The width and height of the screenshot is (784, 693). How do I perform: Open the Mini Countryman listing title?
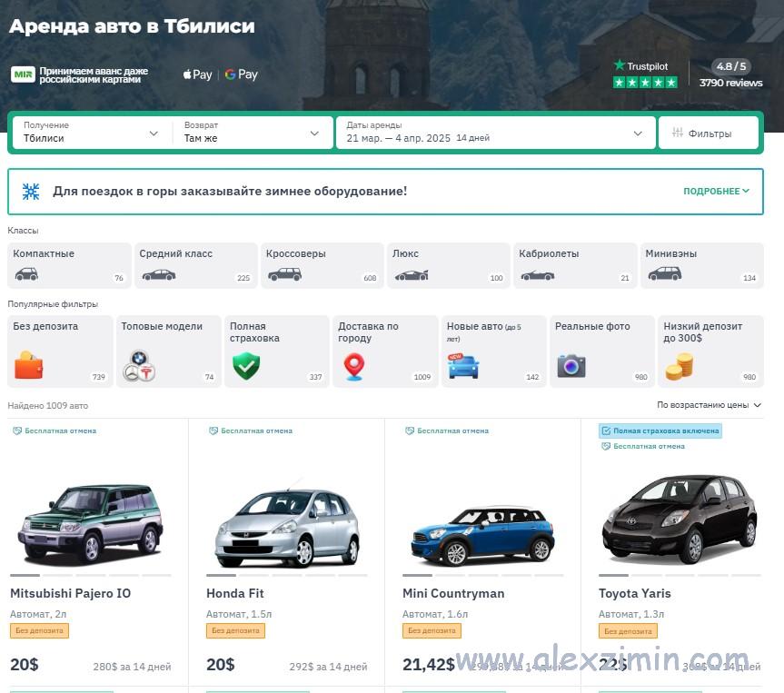click(453, 593)
